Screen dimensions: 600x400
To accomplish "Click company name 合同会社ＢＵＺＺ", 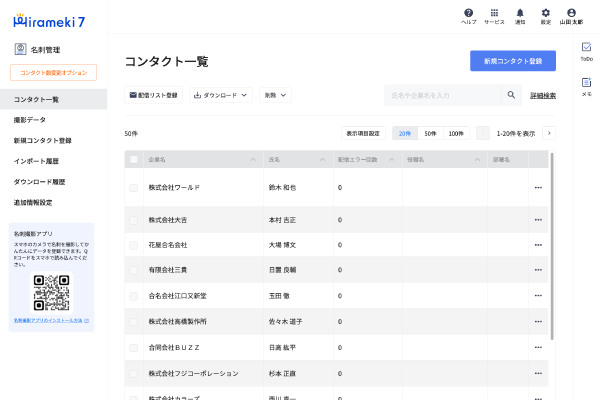I will (x=174, y=348).
